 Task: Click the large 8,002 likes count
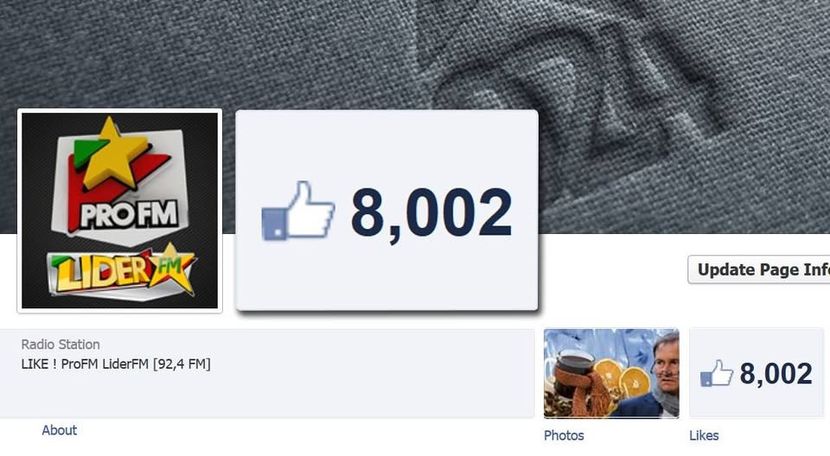pos(431,214)
